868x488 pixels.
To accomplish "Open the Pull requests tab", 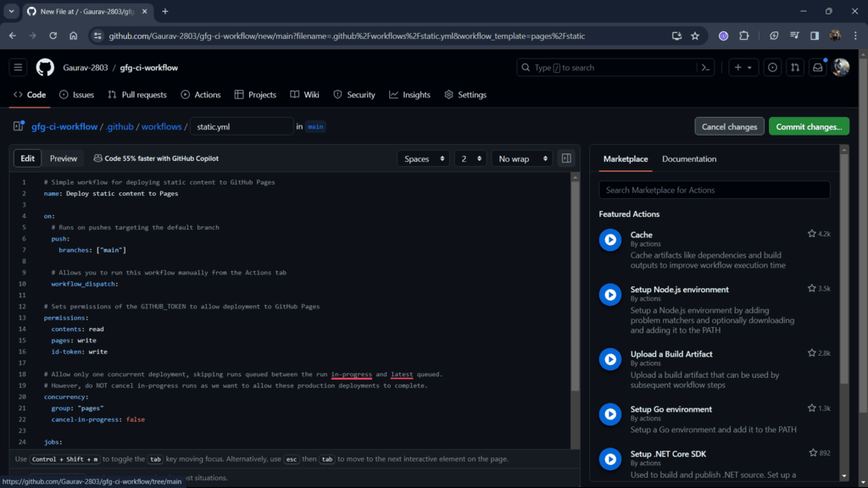I will pos(137,95).
